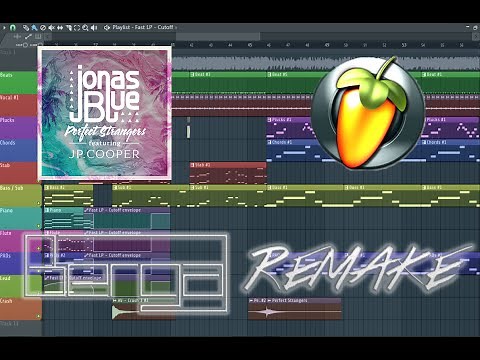The width and height of the screenshot is (480, 360).
Task: Select the Bass / Sub track header
Action: [21, 195]
